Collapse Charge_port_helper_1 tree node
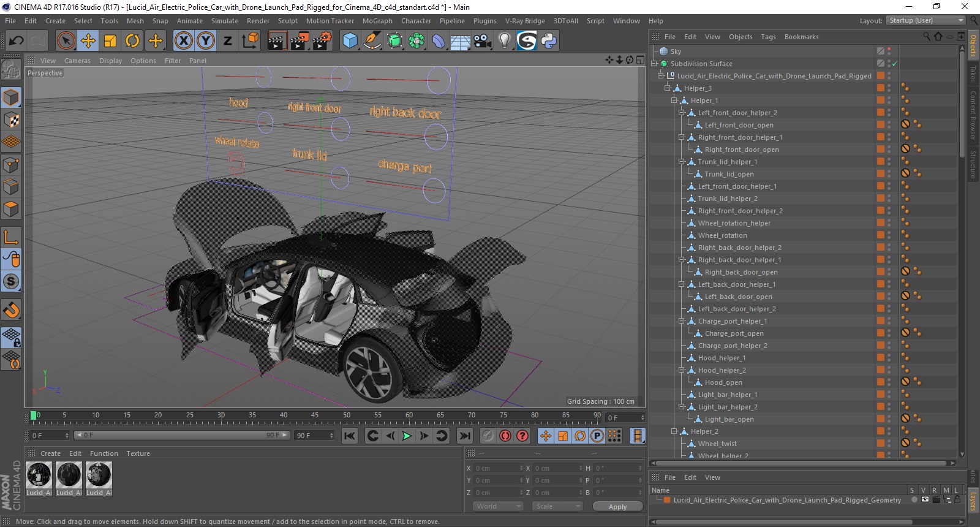Viewport: 980px width, 527px height. (x=681, y=321)
